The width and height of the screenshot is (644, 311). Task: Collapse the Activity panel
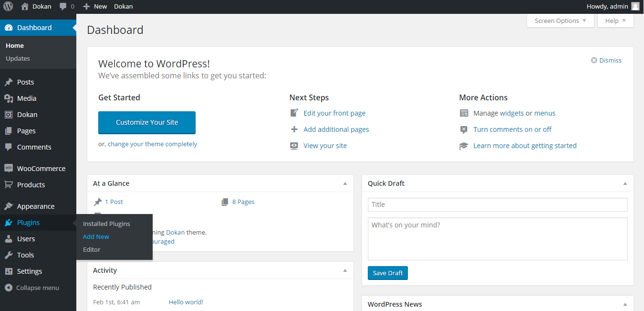pos(345,270)
